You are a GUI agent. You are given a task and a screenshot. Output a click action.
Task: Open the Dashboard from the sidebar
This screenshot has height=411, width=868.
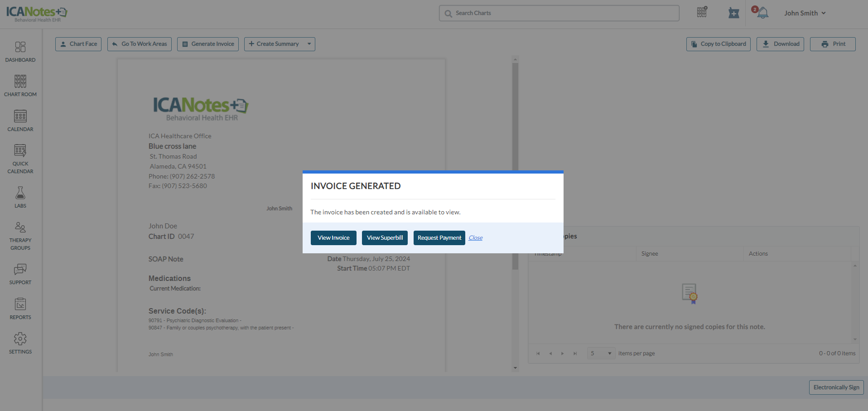(x=20, y=52)
